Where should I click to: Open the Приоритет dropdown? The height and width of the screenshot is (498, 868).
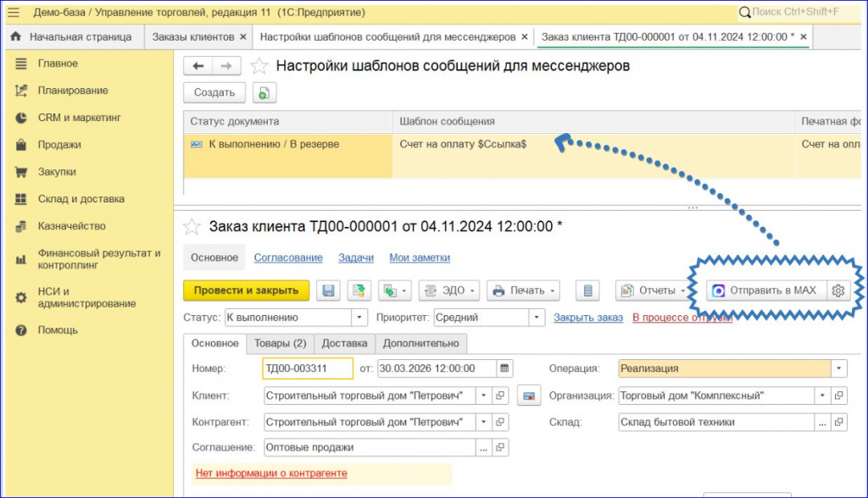click(537, 316)
